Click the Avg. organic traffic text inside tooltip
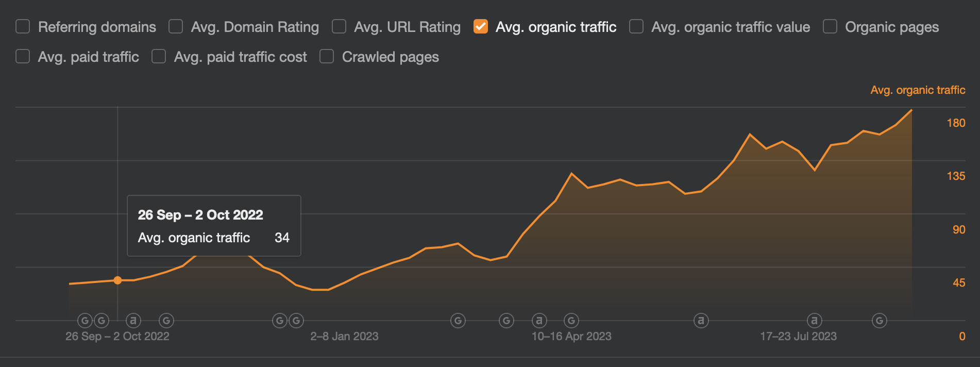 click(194, 238)
